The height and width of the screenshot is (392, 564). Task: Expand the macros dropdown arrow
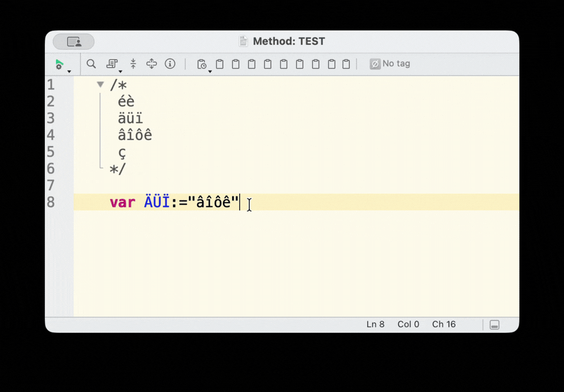coord(121,71)
